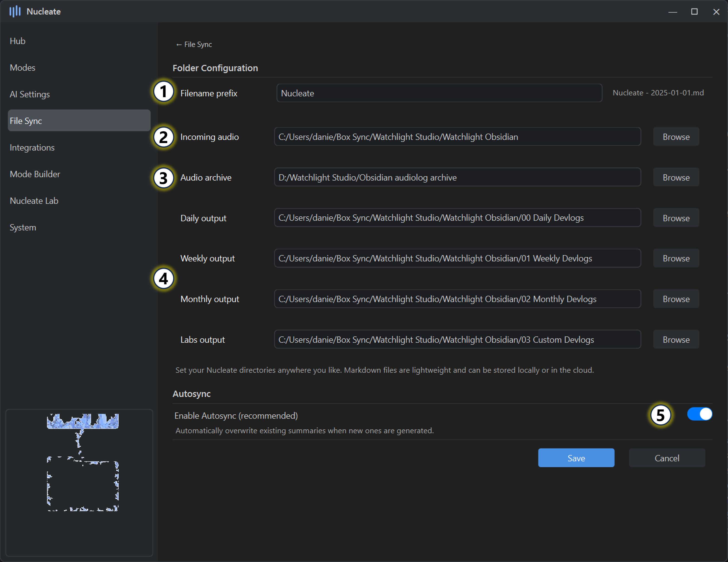Click the Daily output path field
This screenshot has height=562, width=728.
coord(457,218)
